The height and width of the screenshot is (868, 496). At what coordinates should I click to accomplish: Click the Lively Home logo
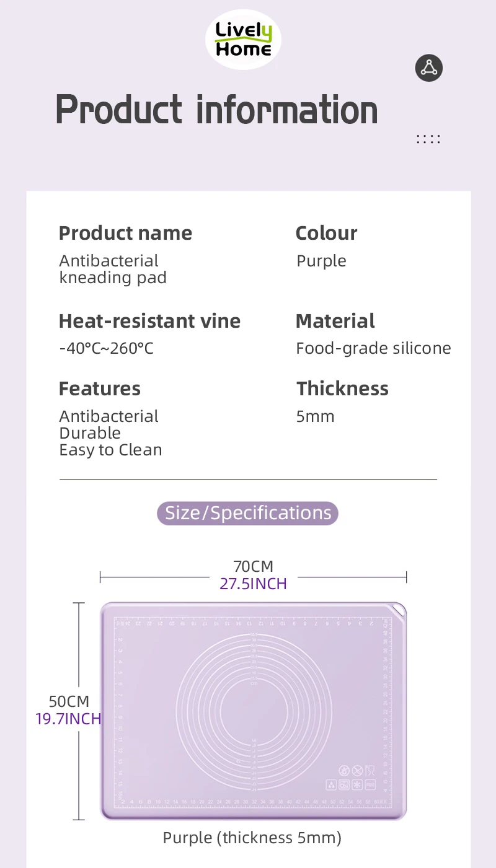click(243, 40)
